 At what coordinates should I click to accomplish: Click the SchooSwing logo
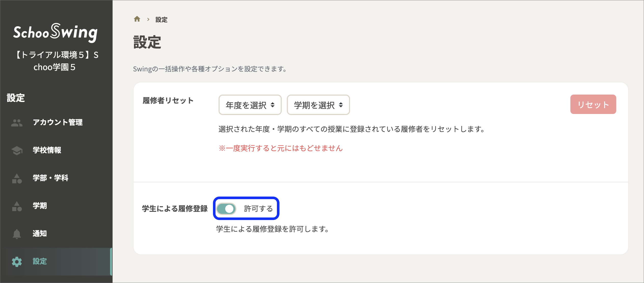pos(56,33)
